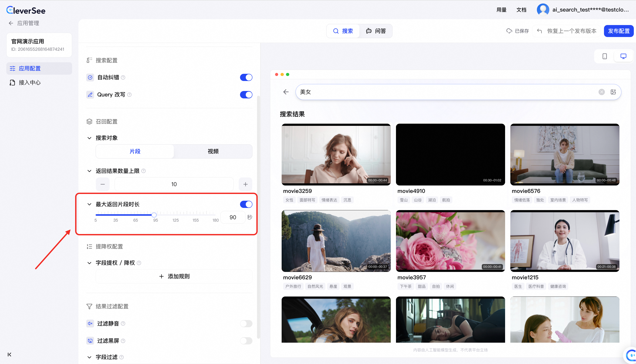Click the Query 改写 pencil icon

pyautogui.click(x=90, y=95)
